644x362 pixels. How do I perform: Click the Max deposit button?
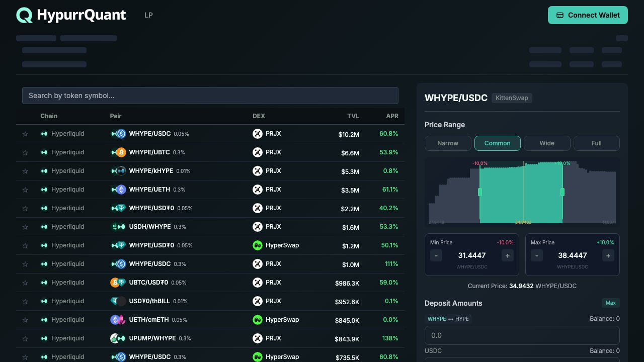[x=611, y=303]
